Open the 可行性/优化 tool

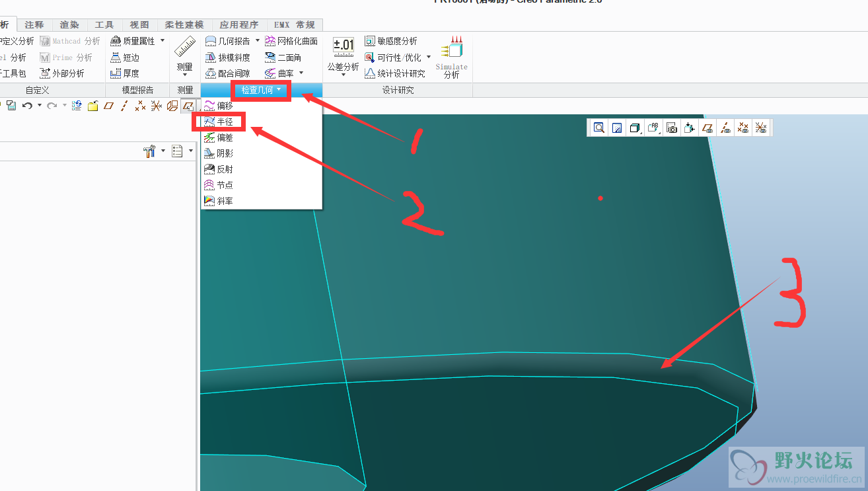coord(393,57)
